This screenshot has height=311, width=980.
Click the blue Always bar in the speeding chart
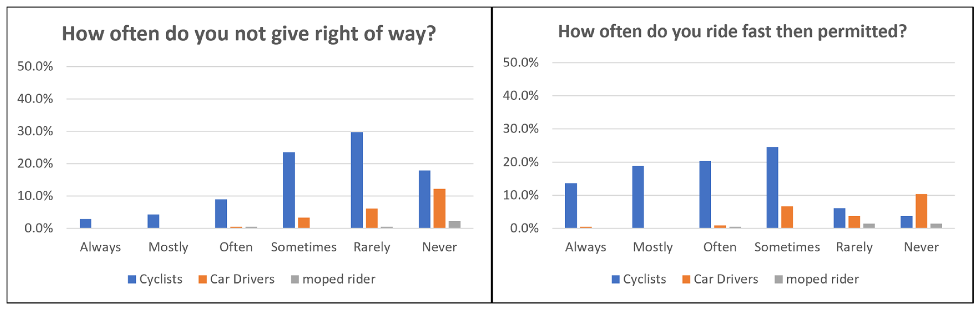571,206
